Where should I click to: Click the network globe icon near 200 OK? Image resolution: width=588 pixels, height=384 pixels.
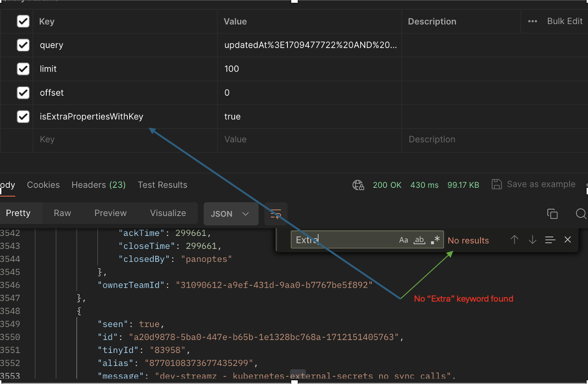pos(358,185)
